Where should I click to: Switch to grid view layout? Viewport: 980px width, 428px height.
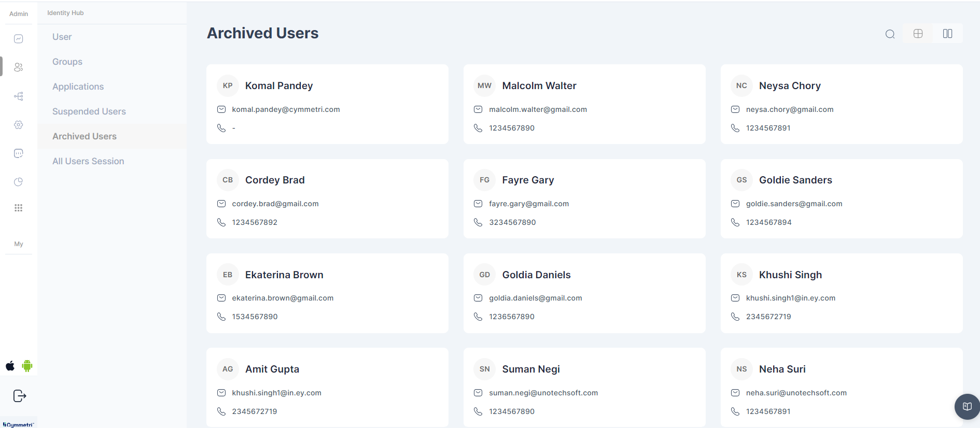click(918, 34)
